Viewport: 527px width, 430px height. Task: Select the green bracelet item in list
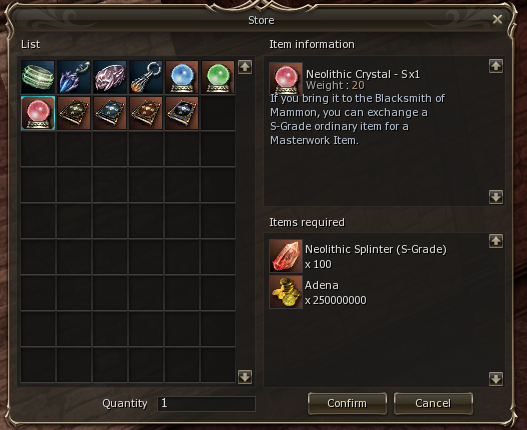pos(38,77)
